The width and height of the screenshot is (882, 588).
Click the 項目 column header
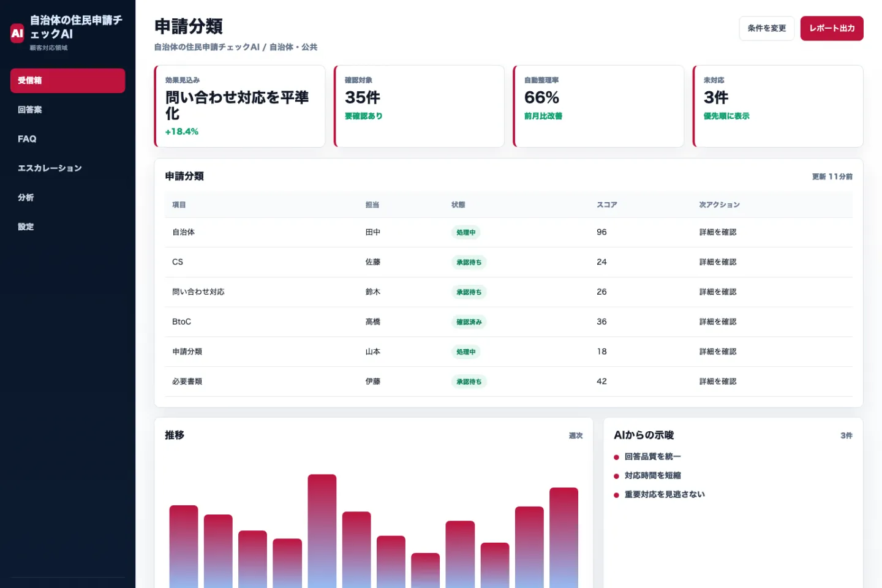[x=179, y=205]
